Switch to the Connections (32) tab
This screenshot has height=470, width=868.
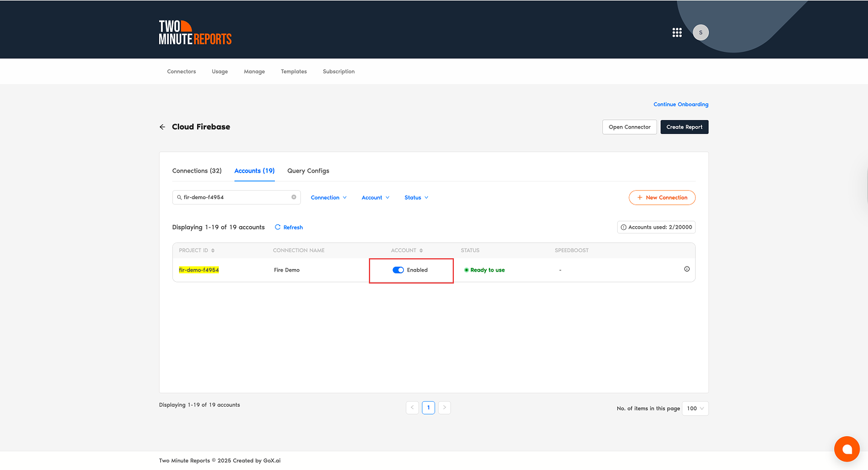[x=197, y=171]
